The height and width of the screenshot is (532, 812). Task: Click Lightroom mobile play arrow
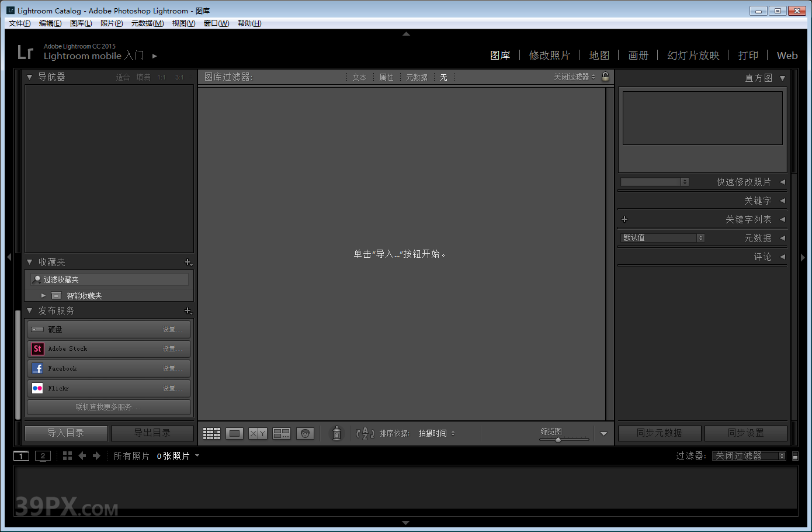coord(155,56)
